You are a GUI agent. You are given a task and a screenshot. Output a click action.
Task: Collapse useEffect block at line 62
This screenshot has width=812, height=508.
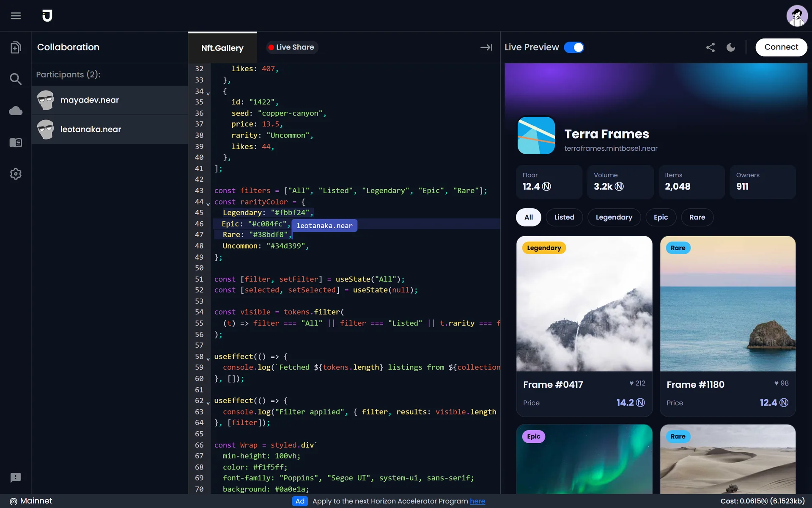[x=208, y=403]
